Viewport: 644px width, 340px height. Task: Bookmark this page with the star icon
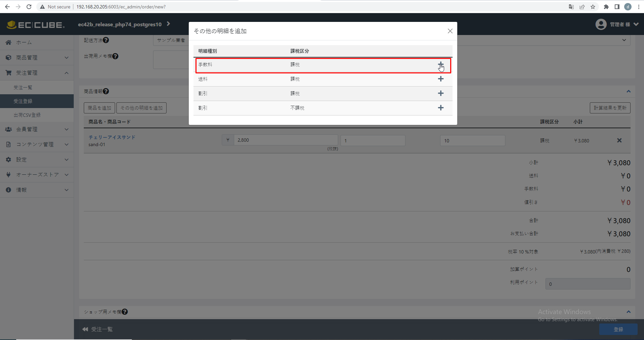click(593, 7)
